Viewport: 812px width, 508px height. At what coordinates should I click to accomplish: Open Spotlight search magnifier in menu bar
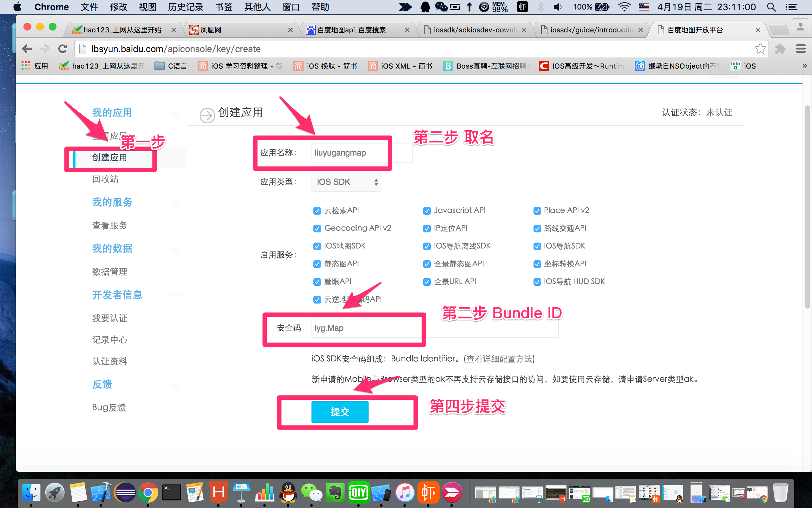click(771, 7)
